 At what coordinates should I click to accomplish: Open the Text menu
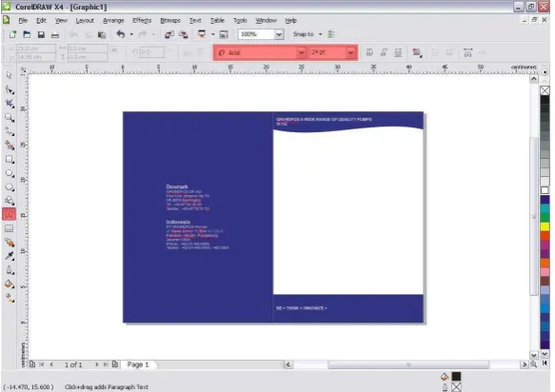coord(195,21)
